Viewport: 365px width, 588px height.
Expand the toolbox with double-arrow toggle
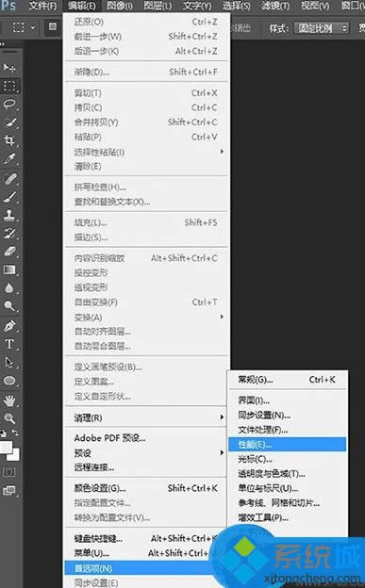3,44
